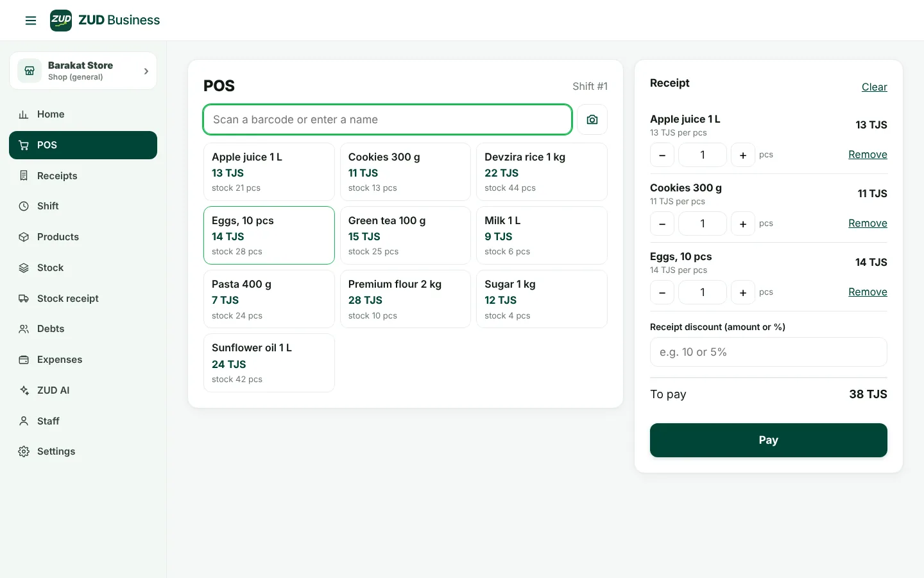924x578 pixels.
Task: Click the Pay button
Action: (x=769, y=440)
